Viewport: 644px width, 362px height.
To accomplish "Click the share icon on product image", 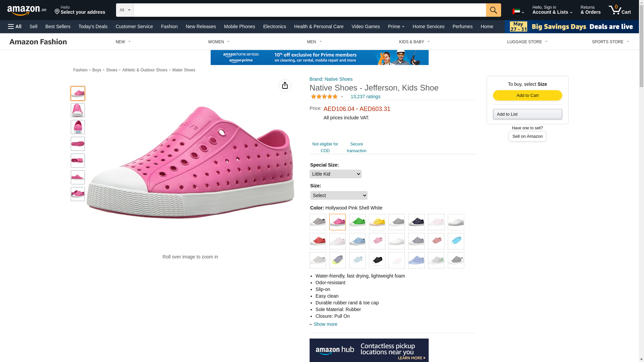I will 285,85.
